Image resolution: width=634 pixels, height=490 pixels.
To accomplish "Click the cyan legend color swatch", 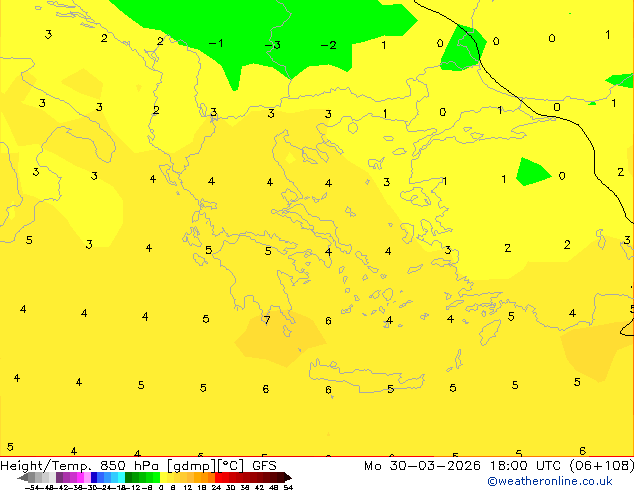I will (x=121, y=477).
